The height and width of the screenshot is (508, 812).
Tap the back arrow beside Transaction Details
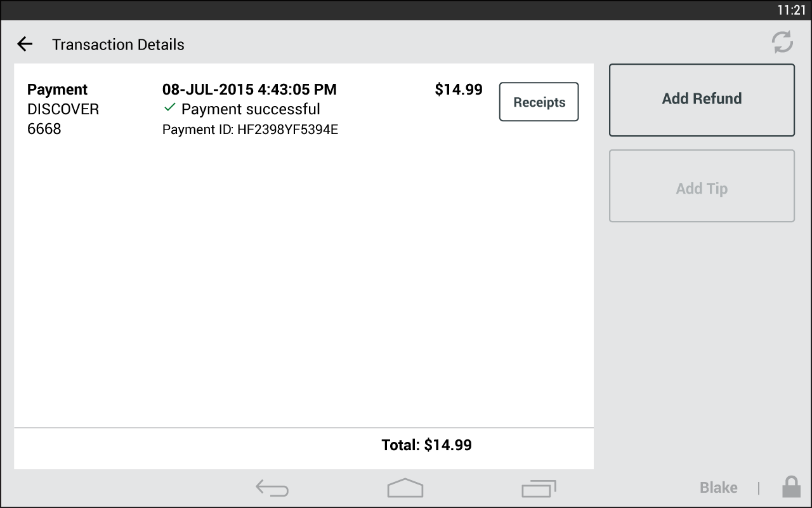click(25, 44)
